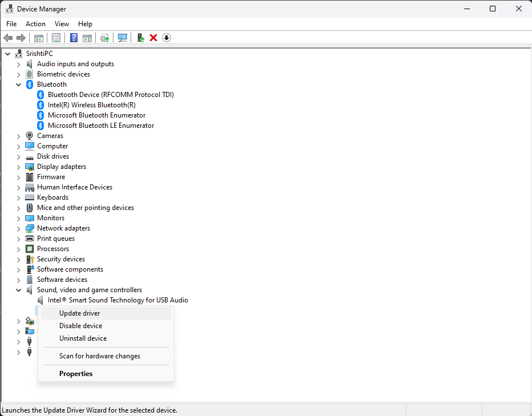This screenshot has height=416, width=532.
Task: Expand the Software devices category
Action: 19,280
